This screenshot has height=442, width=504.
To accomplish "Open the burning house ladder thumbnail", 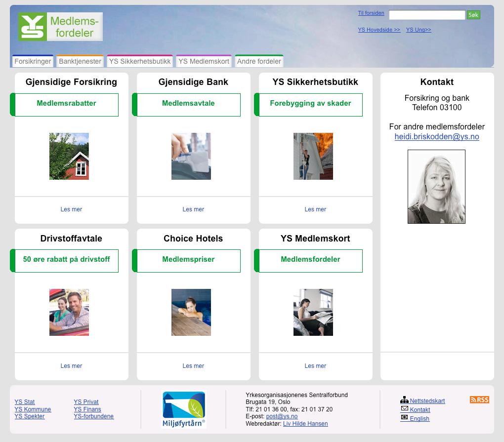I will click(313, 156).
